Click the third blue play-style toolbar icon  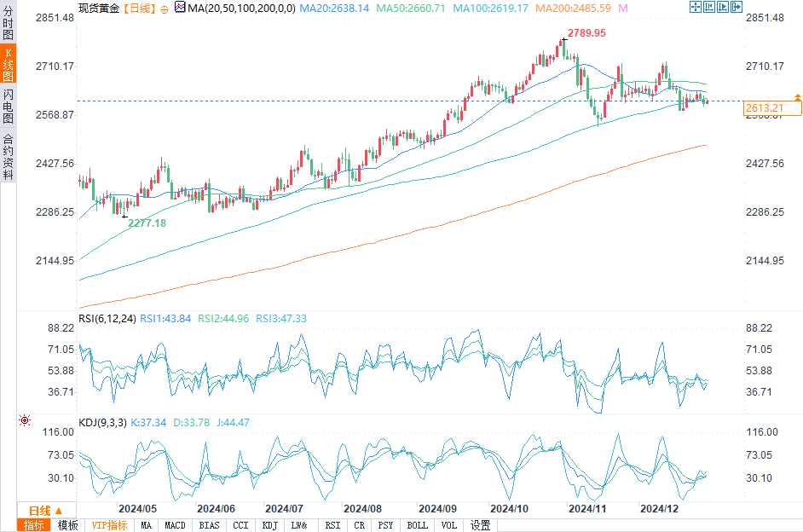pos(723,7)
